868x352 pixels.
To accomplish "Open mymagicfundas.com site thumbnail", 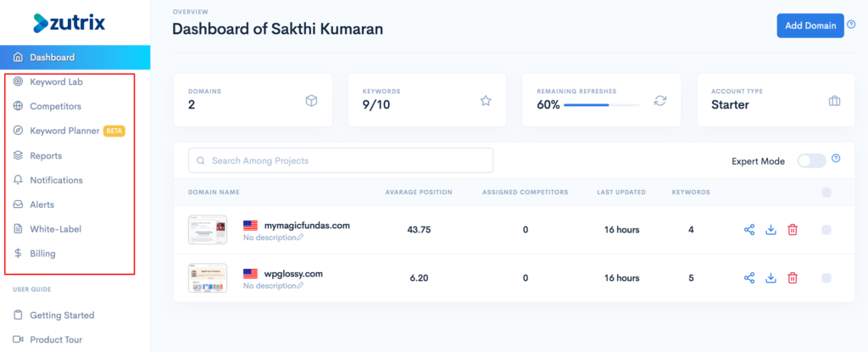I will (x=208, y=230).
